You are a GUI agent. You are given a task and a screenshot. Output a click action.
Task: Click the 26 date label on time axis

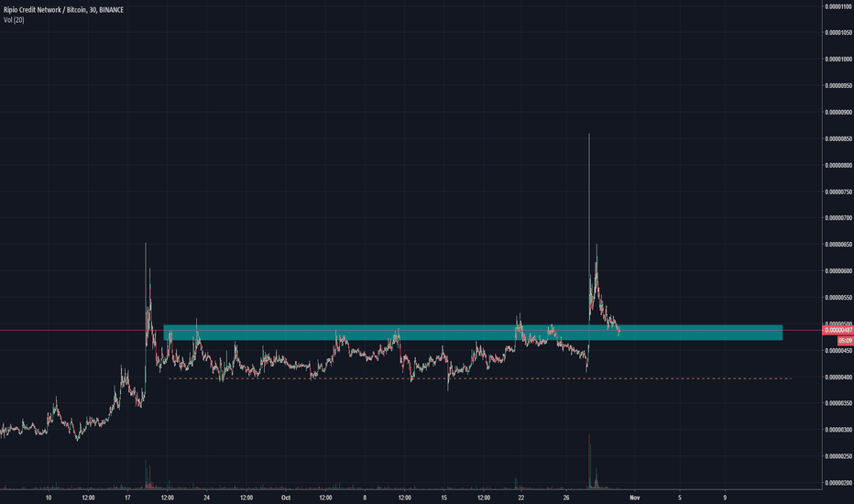pos(566,498)
